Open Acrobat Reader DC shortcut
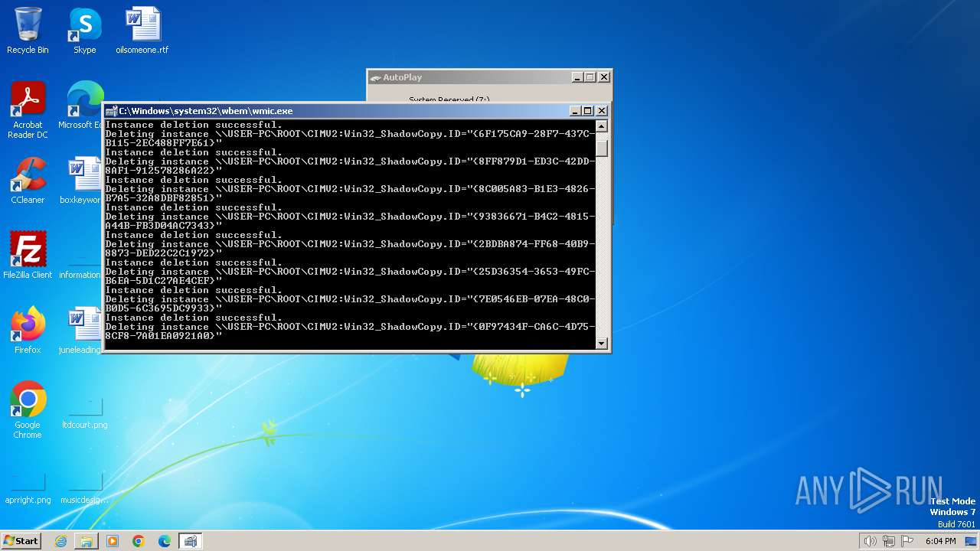The width and height of the screenshot is (980, 551). point(28,111)
